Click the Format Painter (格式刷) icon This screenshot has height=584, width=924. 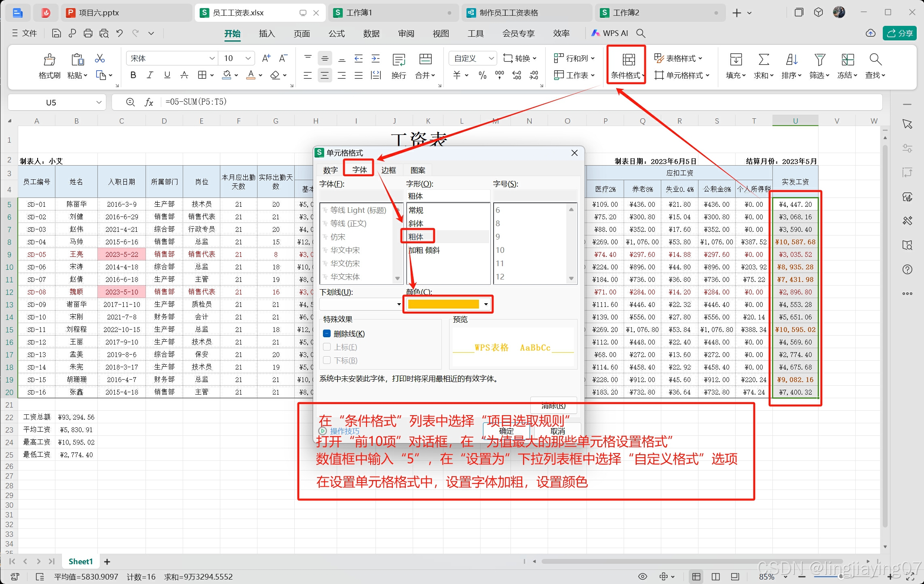(x=49, y=60)
